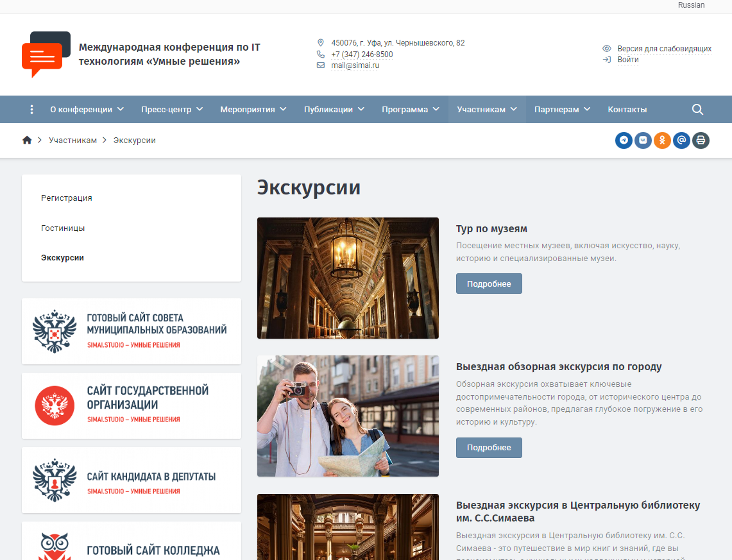Select «Гостиницы» in the sidebar menu

click(x=63, y=228)
